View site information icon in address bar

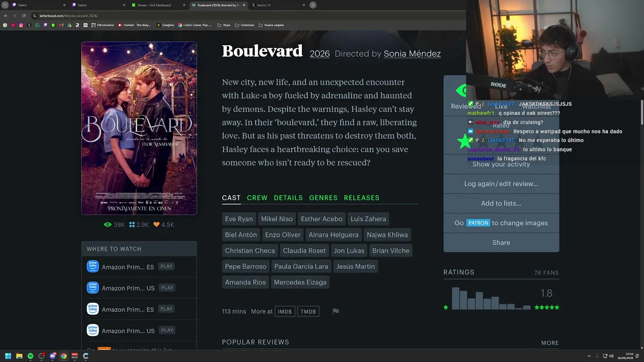click(x=35, y=16)
